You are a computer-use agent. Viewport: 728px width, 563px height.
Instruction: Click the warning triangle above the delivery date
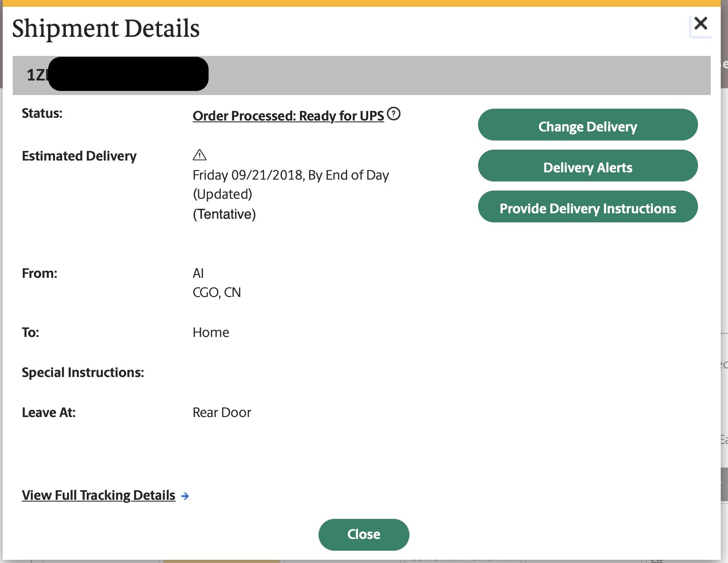point(199,155)
